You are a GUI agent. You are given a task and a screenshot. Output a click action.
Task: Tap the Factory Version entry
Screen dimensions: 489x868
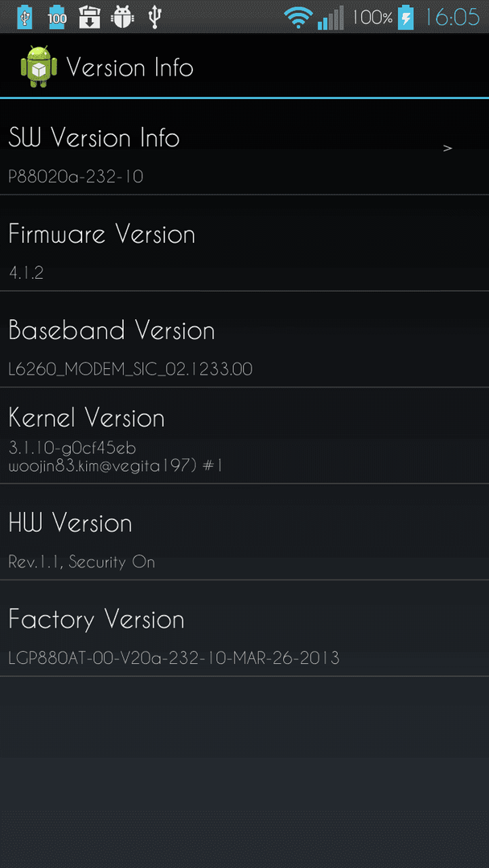tap(244, 628)
